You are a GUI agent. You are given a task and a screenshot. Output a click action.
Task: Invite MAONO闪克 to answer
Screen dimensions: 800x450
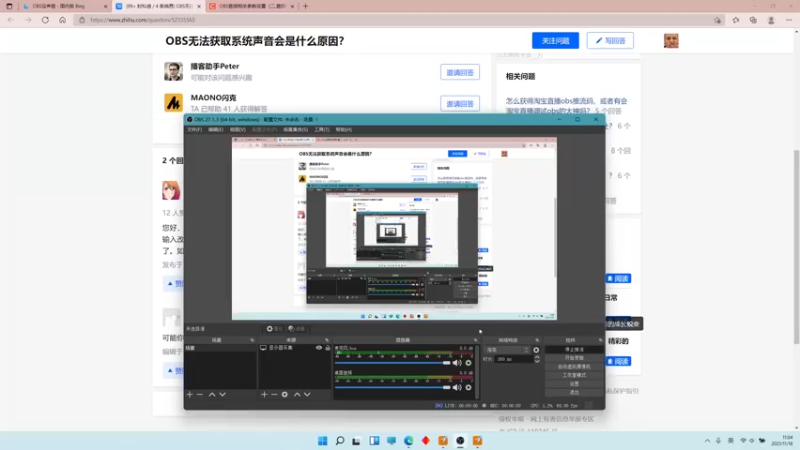[460, 104]
